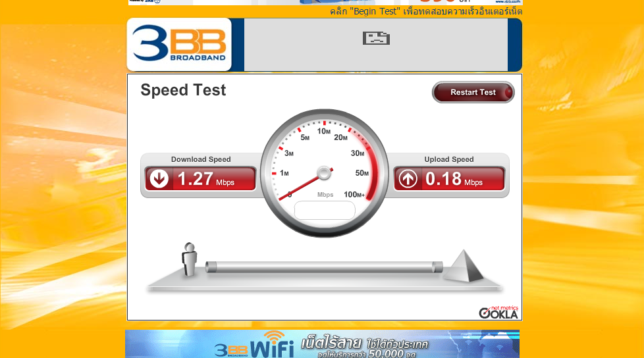644x358 pixels.
Task: Click the Download Speed label
Action: pyautogui.click(x=201, y=159)
